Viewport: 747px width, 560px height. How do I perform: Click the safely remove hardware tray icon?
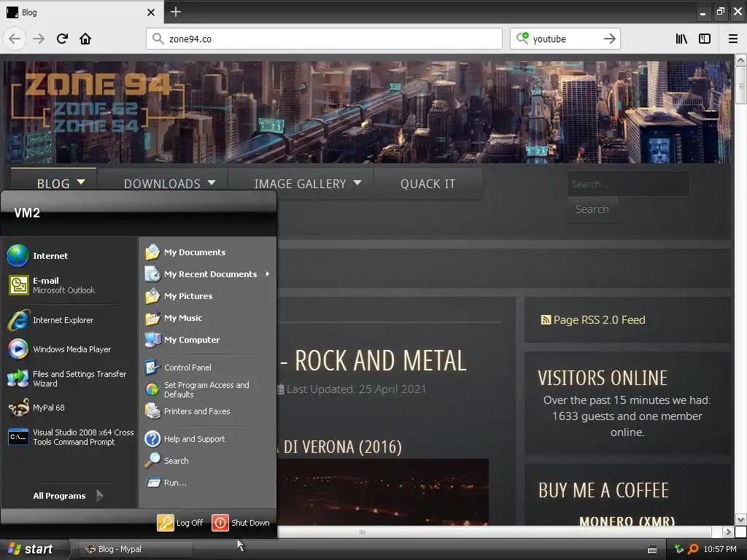tap(679, 549)
